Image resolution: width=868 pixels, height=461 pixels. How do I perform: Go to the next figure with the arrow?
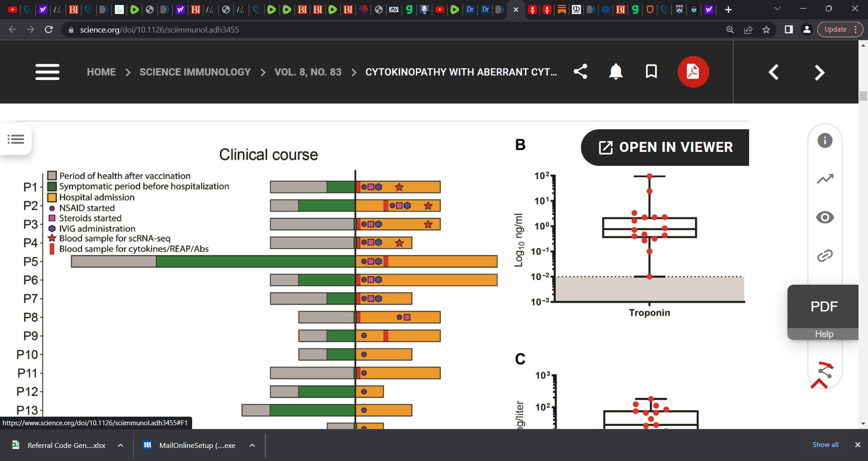coord(820,72)
